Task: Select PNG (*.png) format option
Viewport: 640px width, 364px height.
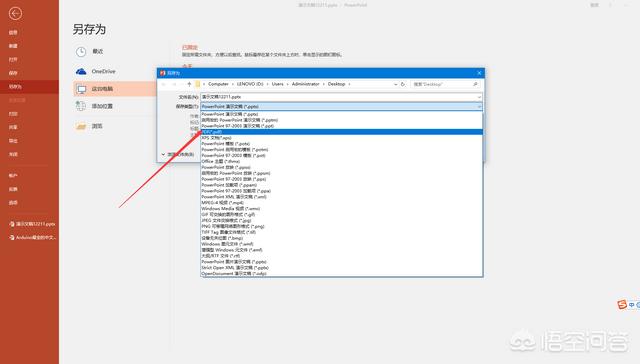Action: tap(342, 226)
